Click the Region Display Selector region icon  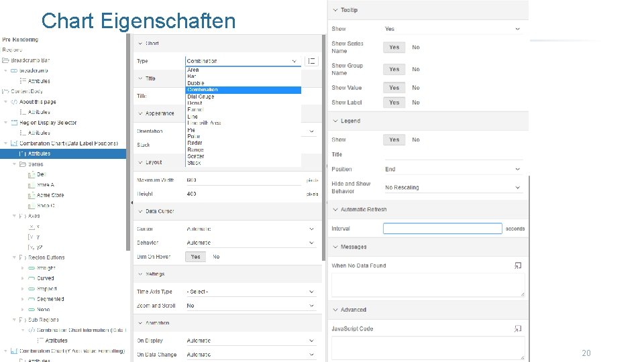(14, 123)
